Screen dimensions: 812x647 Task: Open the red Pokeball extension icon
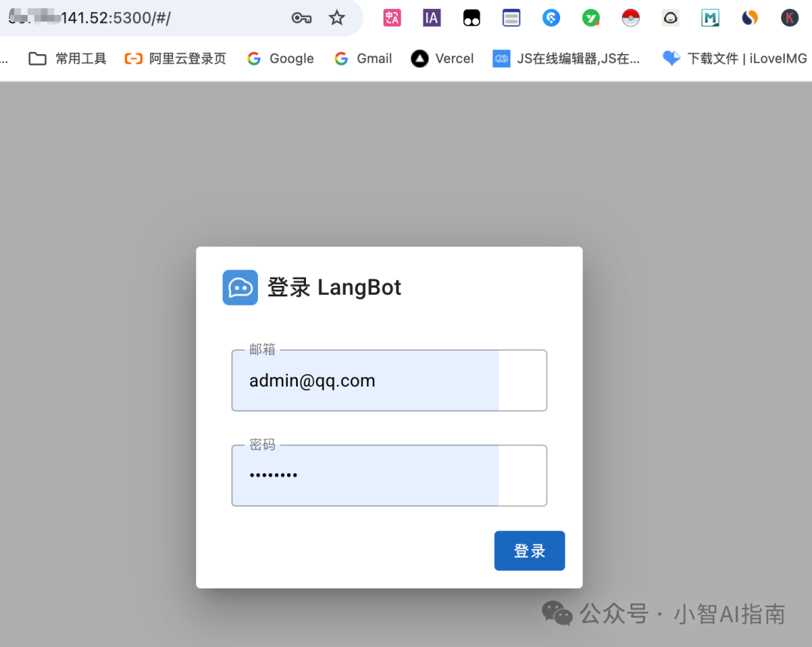point(631,18)
